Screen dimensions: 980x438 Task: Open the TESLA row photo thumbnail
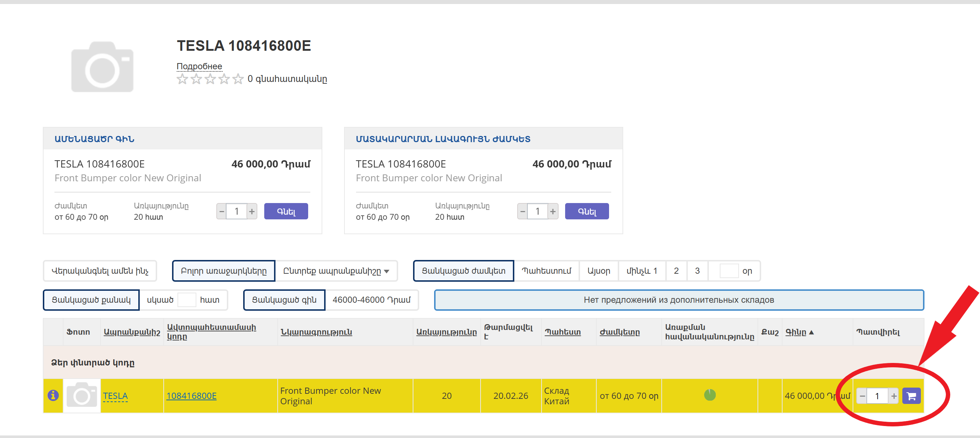[x=82, y=396]
